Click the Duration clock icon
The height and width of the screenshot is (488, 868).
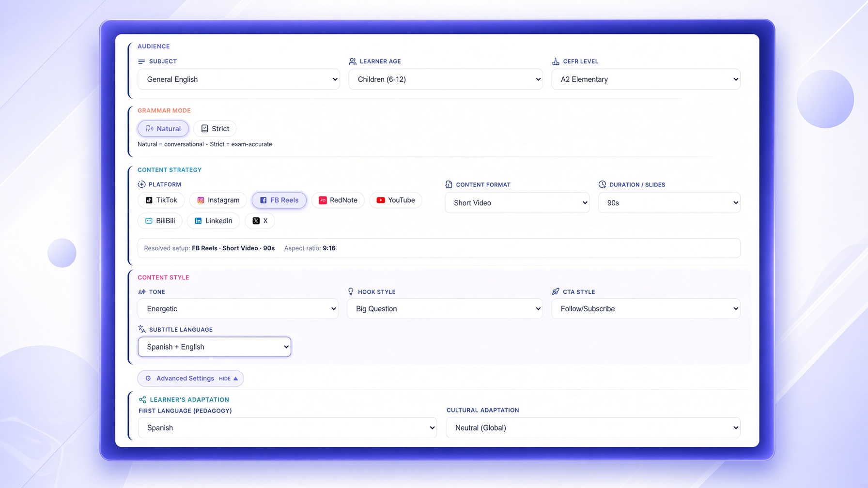pos(602,184)
